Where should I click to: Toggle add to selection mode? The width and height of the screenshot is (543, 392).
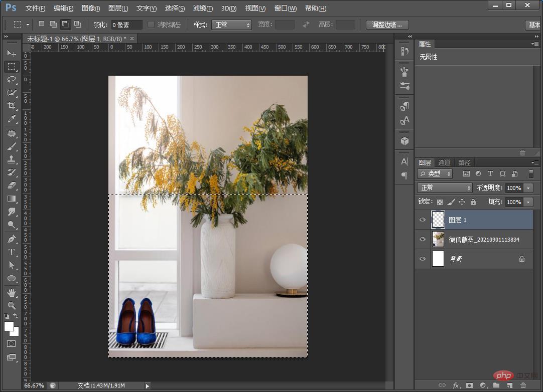[x=53, y=24]
